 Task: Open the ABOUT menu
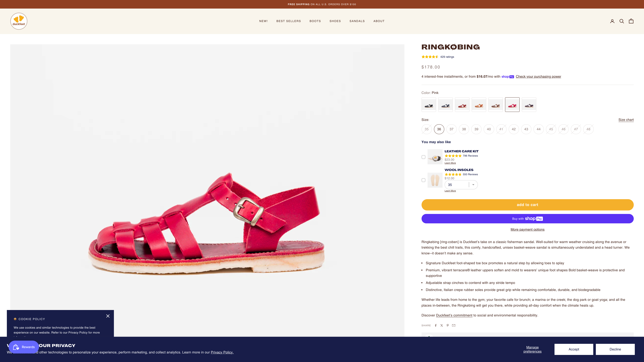pos(379,21)
